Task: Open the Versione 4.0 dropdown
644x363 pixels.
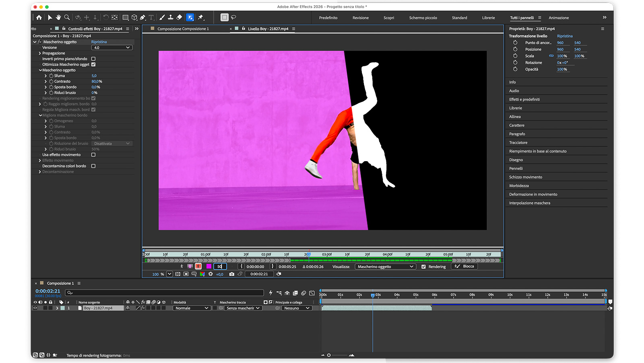Action: (112, 47)
